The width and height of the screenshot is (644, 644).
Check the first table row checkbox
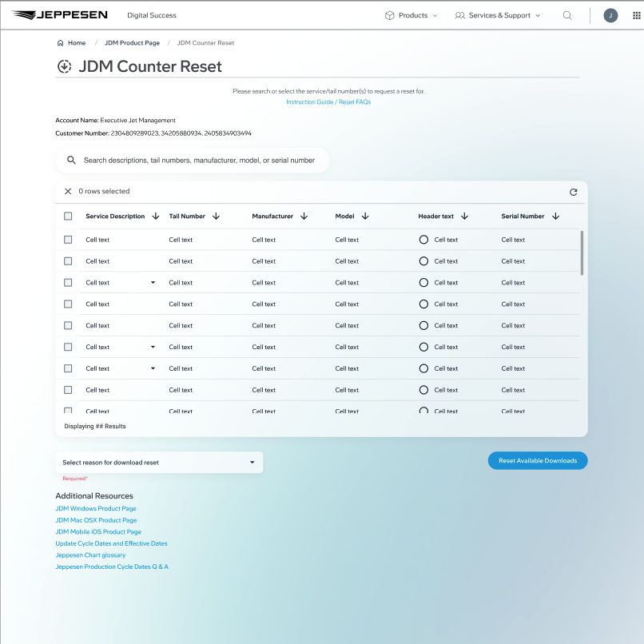pos(68,240)
